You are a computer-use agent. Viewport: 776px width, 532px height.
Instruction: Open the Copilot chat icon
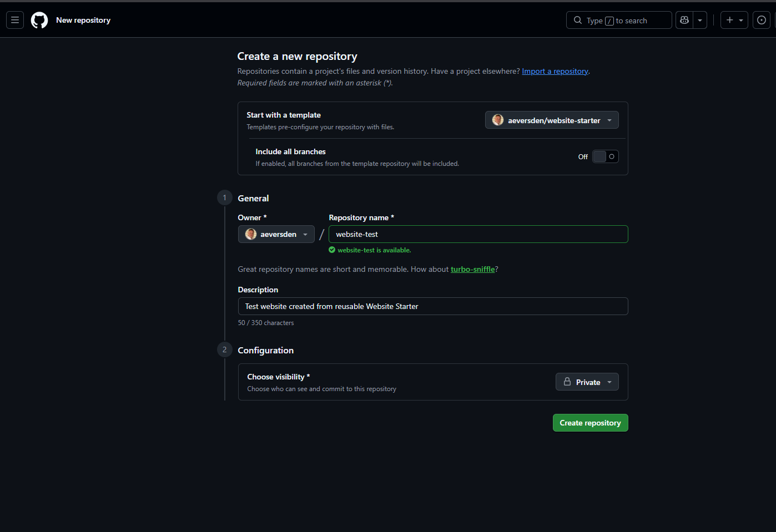tap(684, 20)
